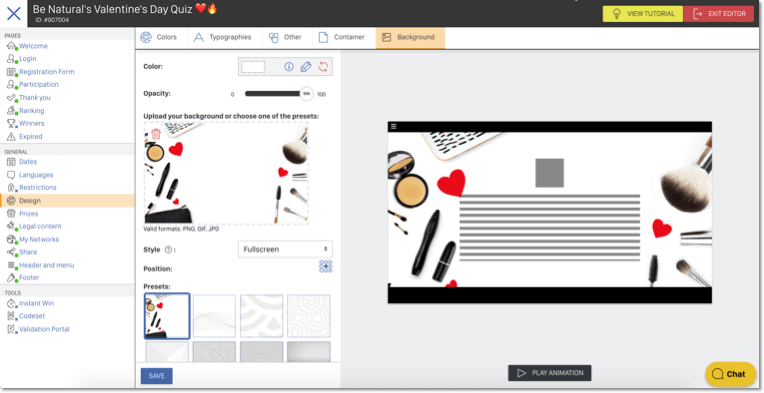Click the color edit pencil icon

click(x=306, y=67)
